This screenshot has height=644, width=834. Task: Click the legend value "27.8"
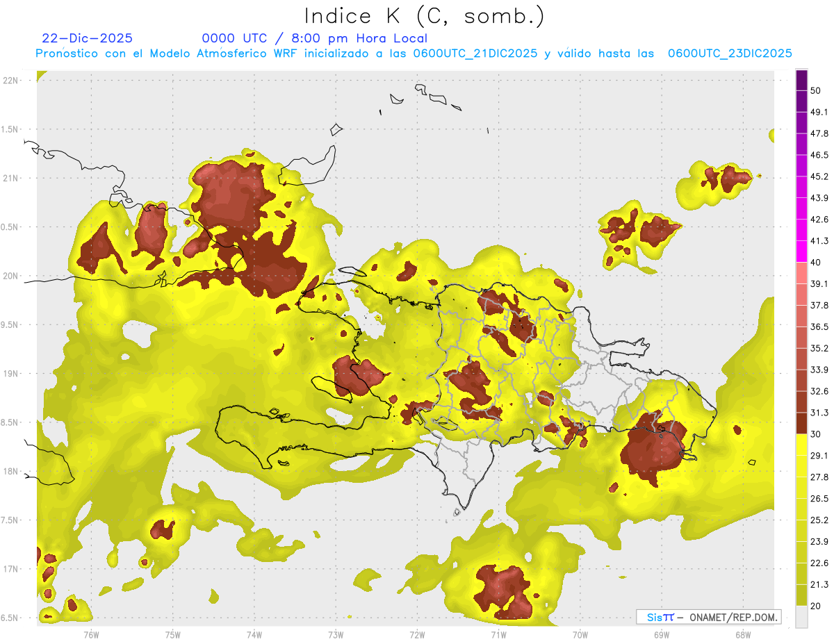click(x=819, y=477)
